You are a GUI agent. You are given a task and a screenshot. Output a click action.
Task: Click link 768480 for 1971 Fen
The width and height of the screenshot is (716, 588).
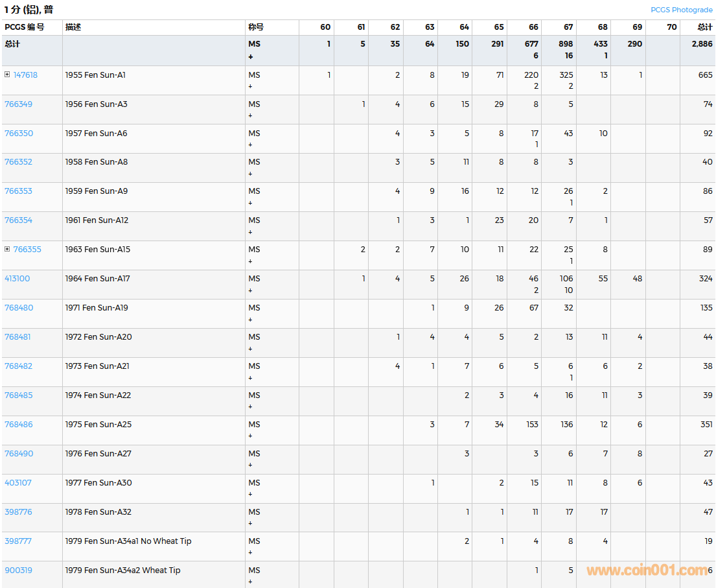17,308
